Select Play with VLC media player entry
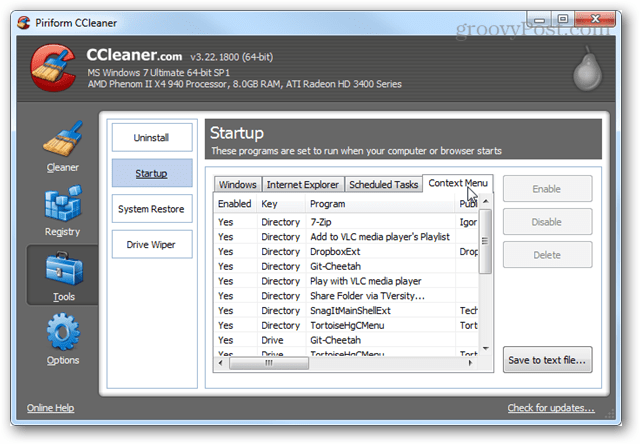The image size is (640, 444). 347,281
